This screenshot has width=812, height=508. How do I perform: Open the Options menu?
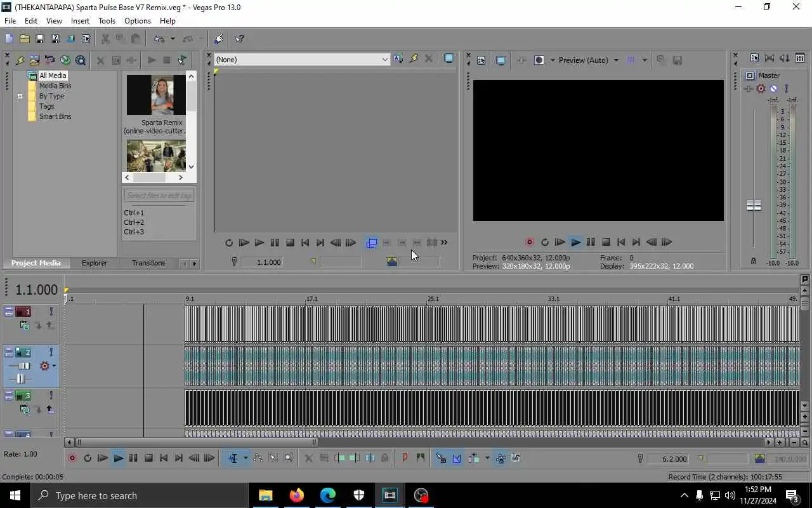(x=138, y=21)
